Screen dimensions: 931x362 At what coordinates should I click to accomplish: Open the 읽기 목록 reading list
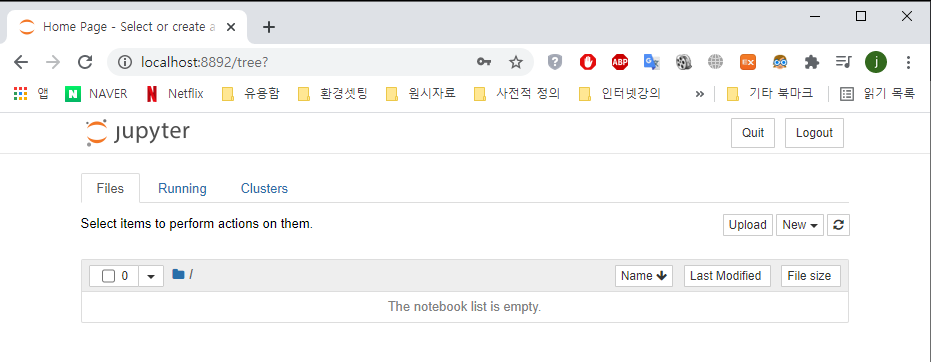(878, 93)
